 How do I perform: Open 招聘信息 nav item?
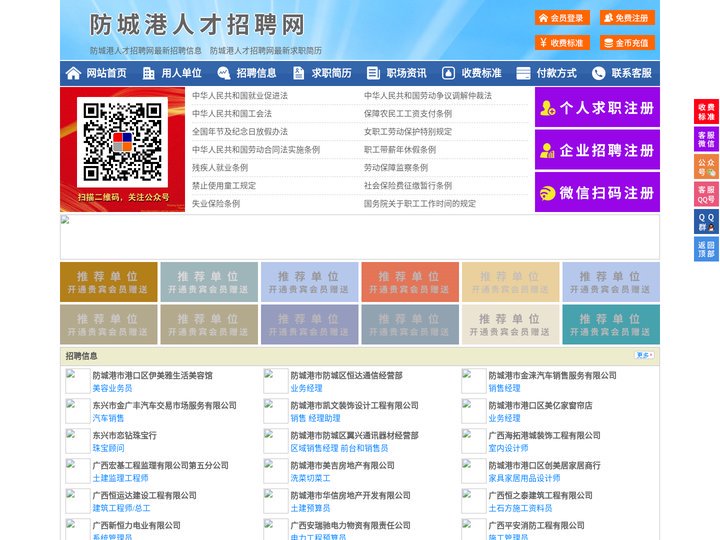click(x=256, y=73)
